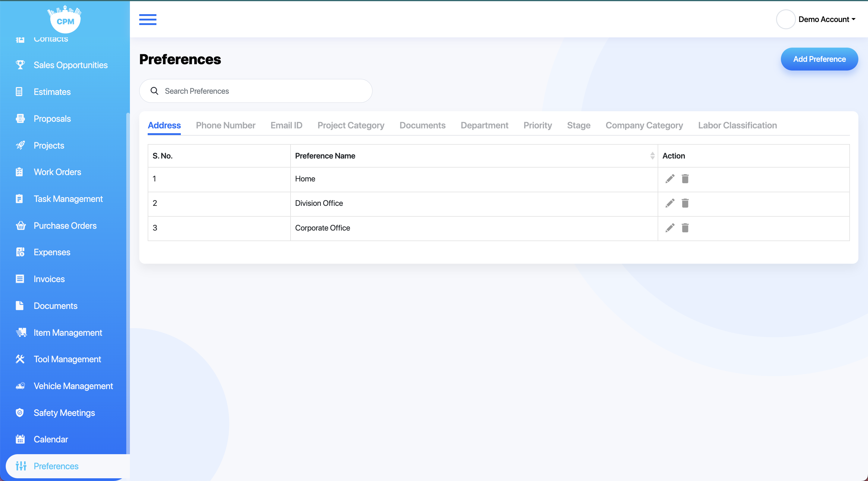This screenshot has width=868, height=481.
Task: Open the Documents tab in preferences
Action: click(422, 125)
